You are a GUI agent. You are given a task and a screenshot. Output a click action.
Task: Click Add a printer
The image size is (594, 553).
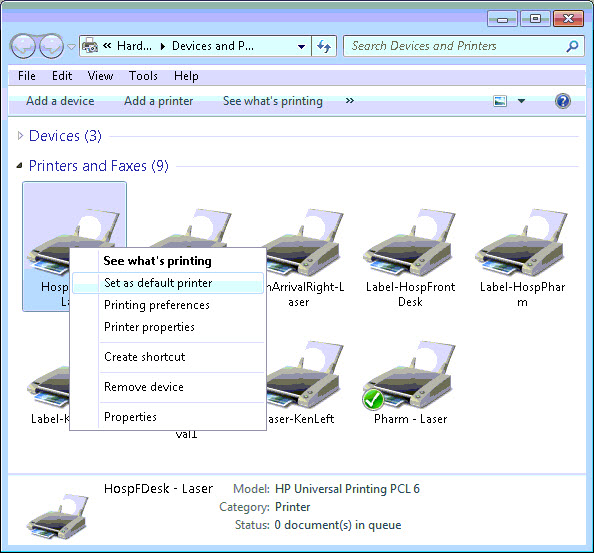click(158, 101)
